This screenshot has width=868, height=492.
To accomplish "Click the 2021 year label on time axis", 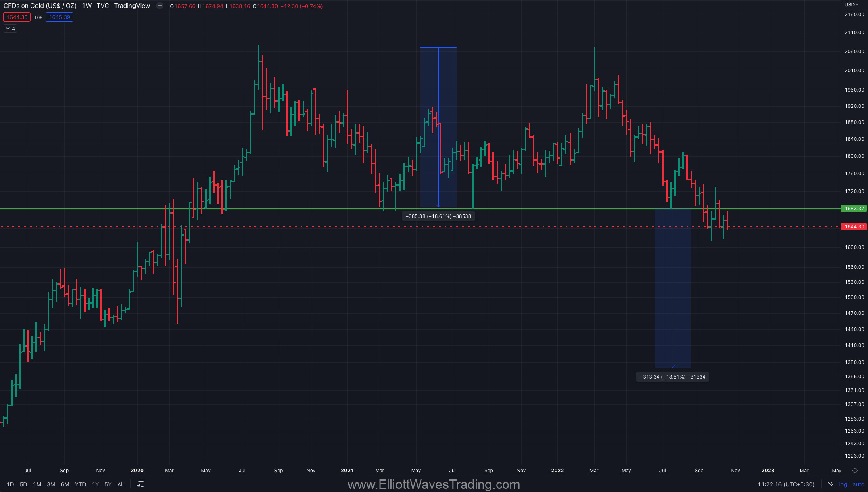I will (x=347, y=471).
